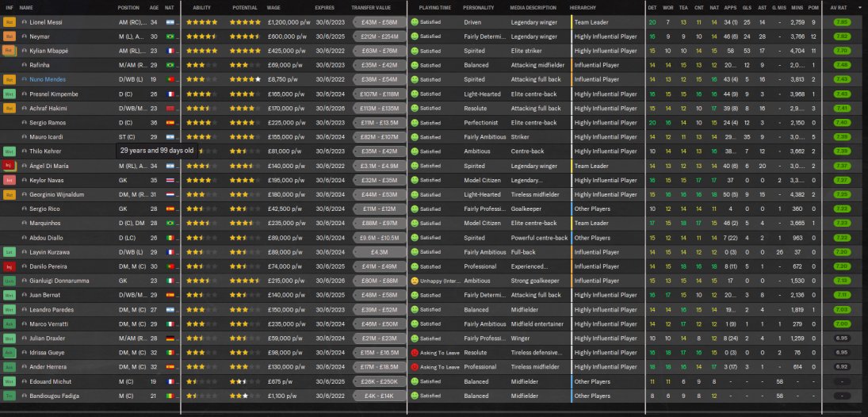Select Donnarumma's 'Strong goalkeeper' media description

535,281
